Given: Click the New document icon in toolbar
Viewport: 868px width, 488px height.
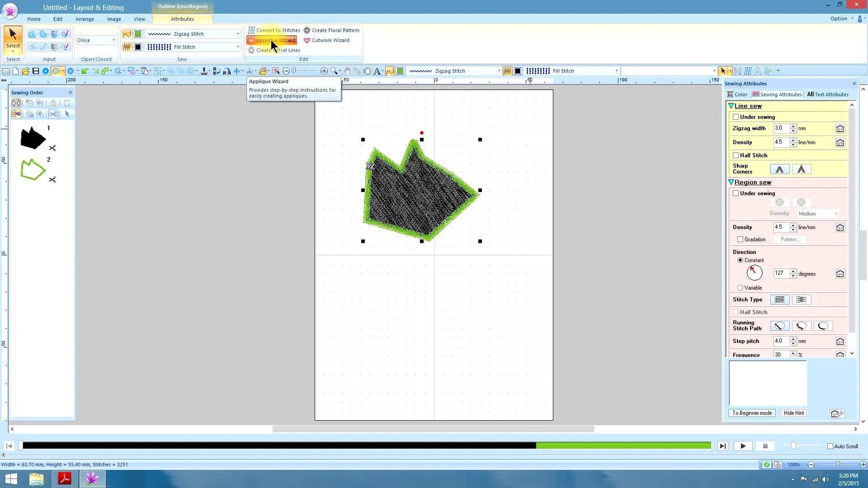Looking at the screenshot, I should pyautogui.click(x=16, y=71).
